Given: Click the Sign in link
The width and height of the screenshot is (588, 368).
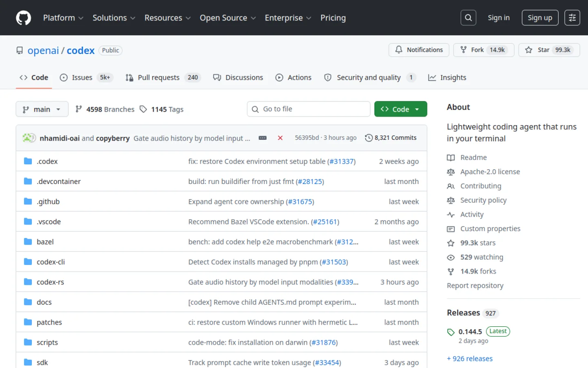Looking at the screenshot, I should click(499, 18).
